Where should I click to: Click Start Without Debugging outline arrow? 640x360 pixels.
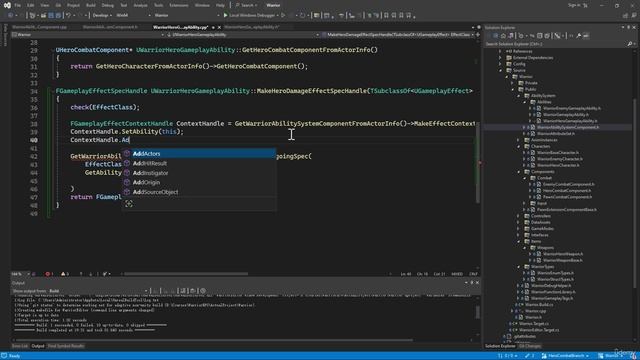pos(283,15)
